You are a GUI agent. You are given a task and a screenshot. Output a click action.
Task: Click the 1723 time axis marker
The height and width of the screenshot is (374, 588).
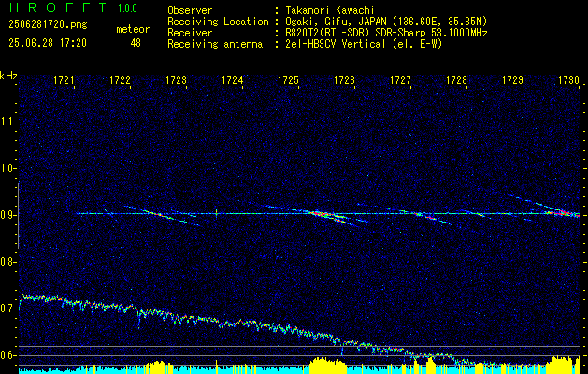[177, 79]
